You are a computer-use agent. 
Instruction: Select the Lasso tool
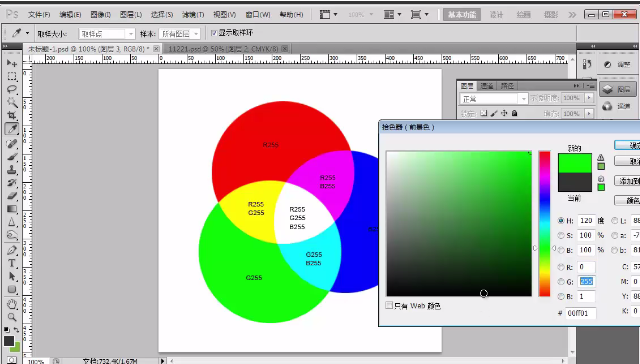[x=12, y=89]
